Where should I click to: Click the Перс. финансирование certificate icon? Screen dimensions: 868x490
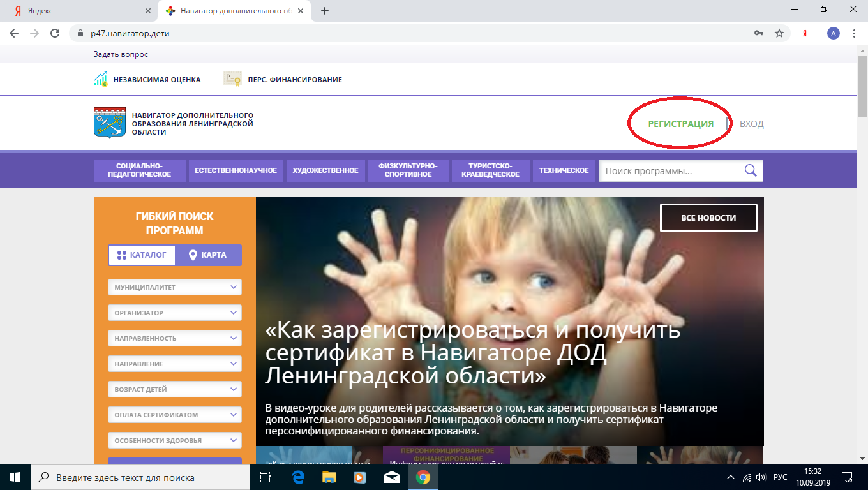coord(232,79)
